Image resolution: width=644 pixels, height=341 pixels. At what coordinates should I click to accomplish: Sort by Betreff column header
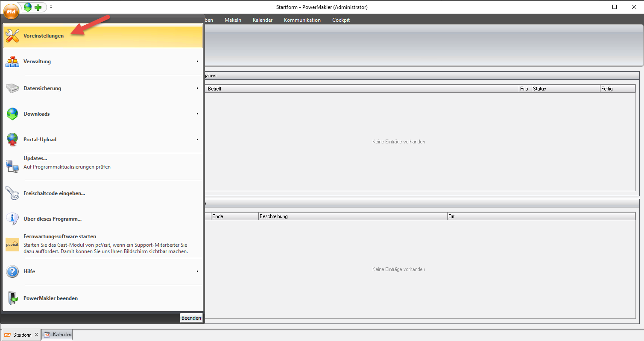(x=363, y=89)
